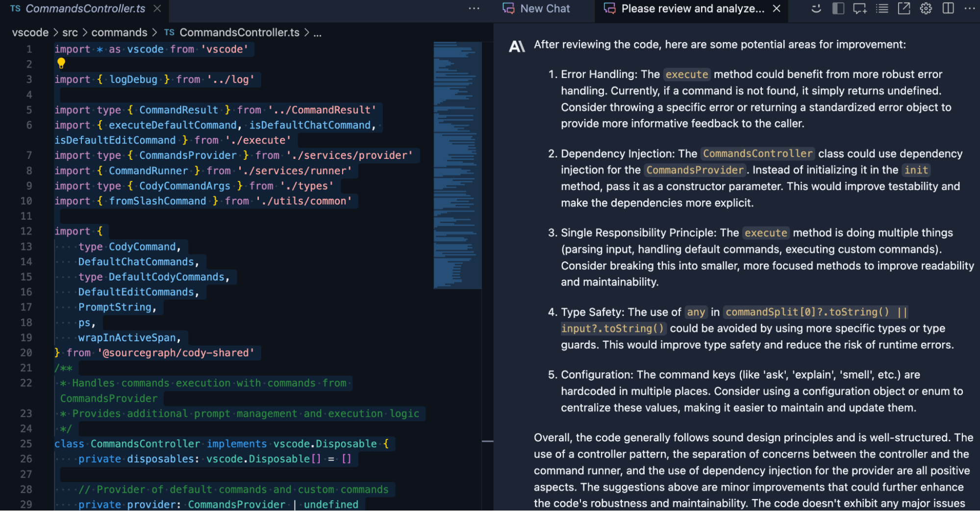Image resolution: width=980 pixels, height=511 pixels.
Task: Click the 'CommandsProvider' code chip in chat
Action: [695, 170]
